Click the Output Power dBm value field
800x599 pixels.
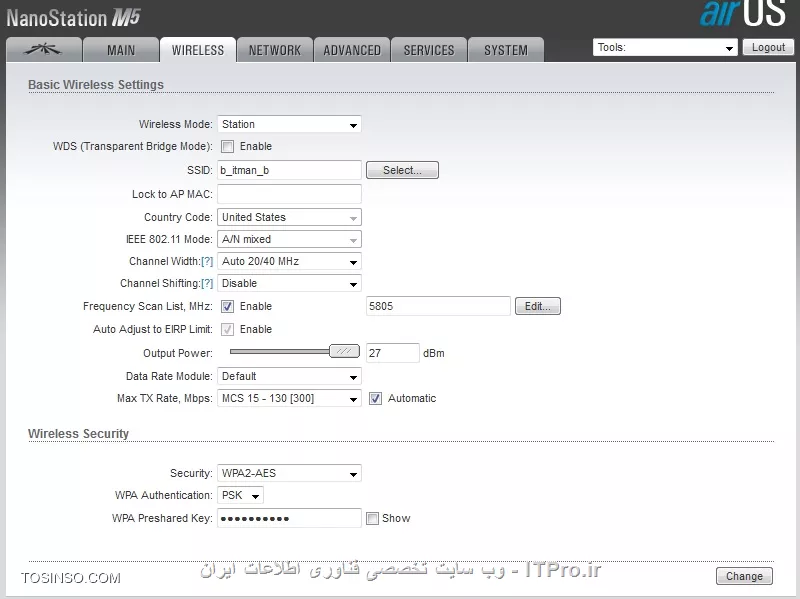click(393, 353)
